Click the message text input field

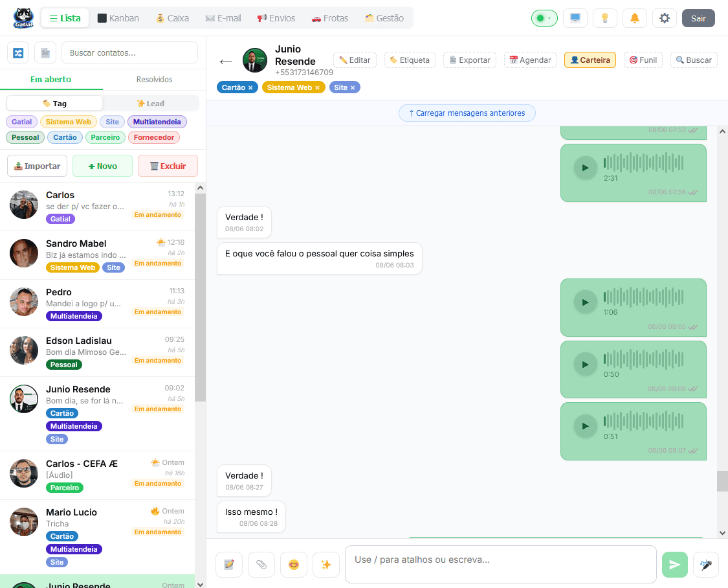(x=500, y=564)
